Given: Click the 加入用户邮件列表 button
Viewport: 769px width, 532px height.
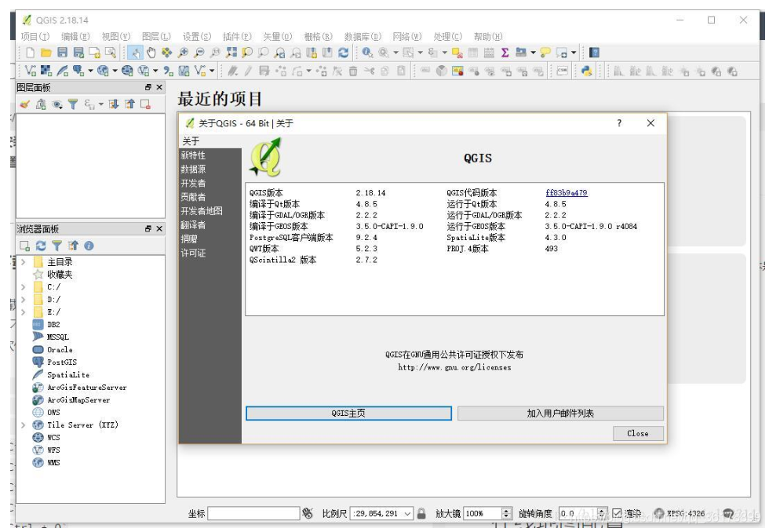Looking at the screenshot, I should (560, 414).
